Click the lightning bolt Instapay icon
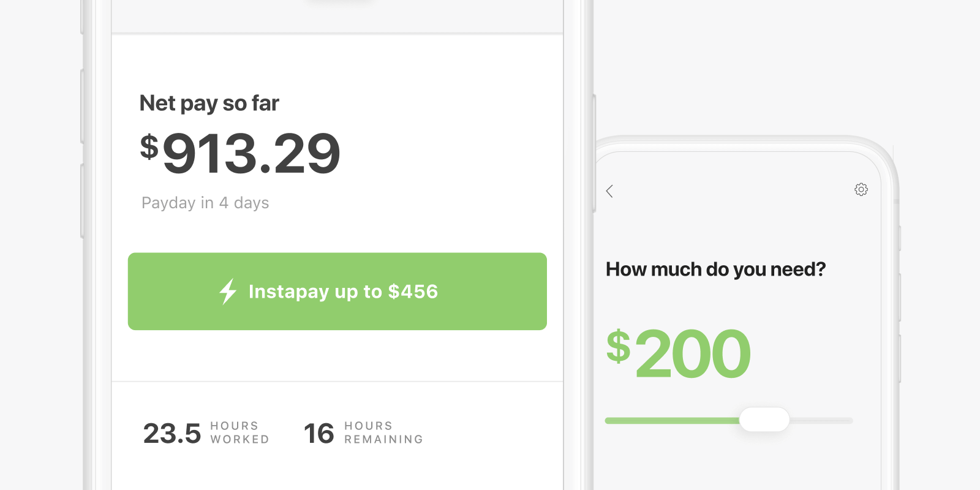Screen dimensions: 980x490 tap(228, 292)
